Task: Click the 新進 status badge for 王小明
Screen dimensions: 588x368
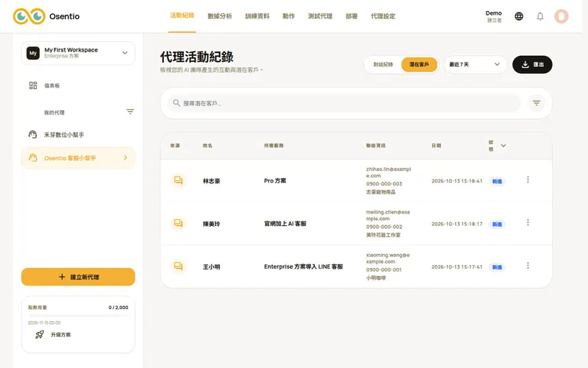Action: 497,267
